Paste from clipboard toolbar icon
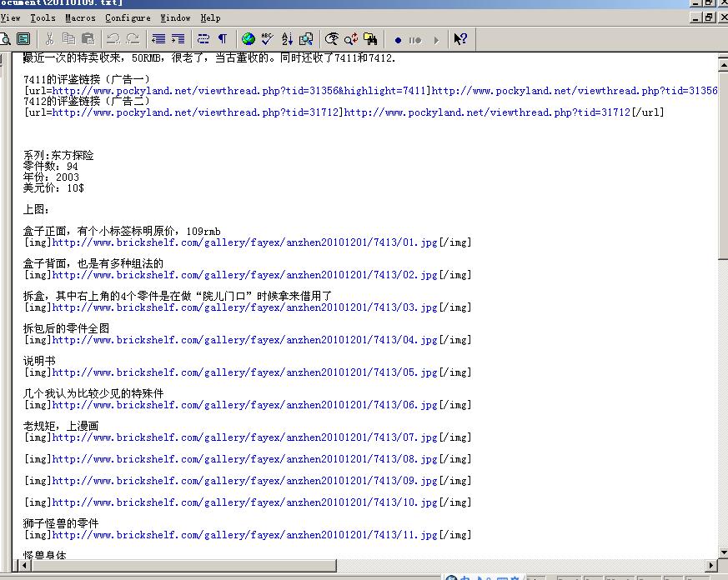Image resolution: width=728 pixels, height=580 pixels. (x=88, y=39)
